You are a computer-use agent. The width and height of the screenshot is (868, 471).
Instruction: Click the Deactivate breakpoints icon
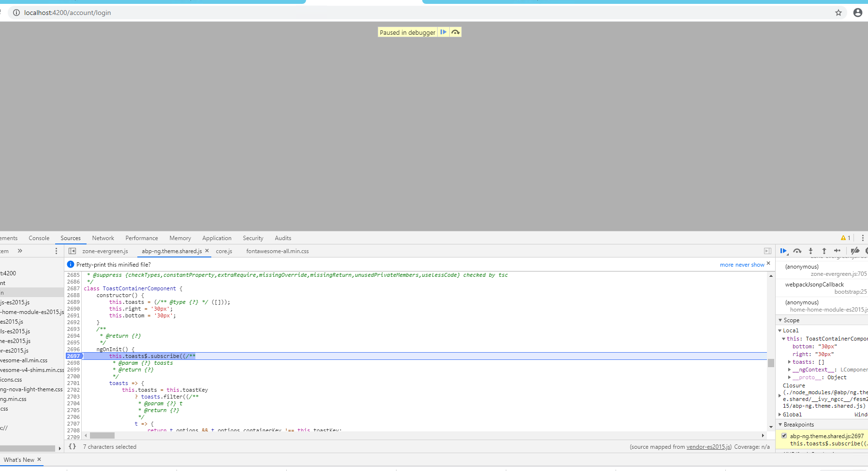pos(855,251)
